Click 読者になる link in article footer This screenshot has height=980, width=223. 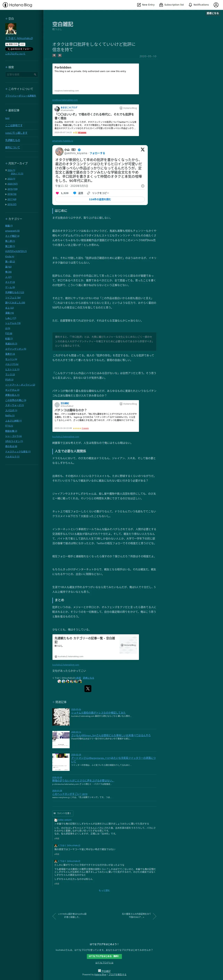click(x=89, y=678)
